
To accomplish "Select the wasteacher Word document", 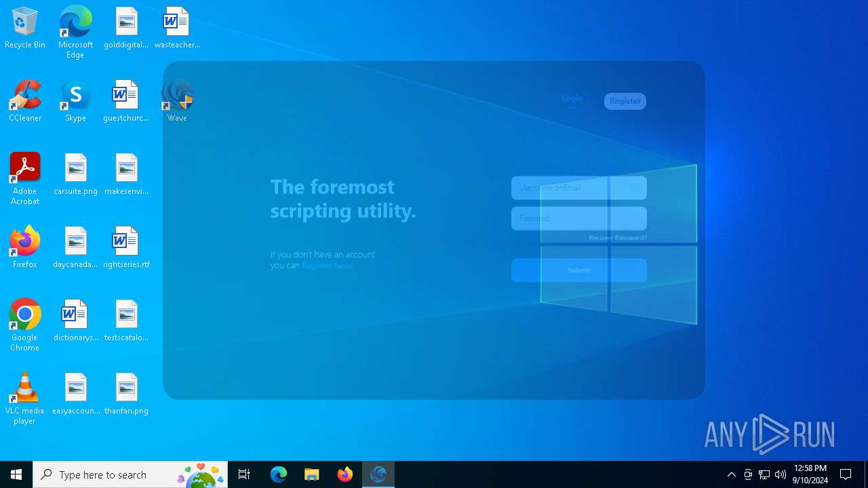I will tap(177, 28).
